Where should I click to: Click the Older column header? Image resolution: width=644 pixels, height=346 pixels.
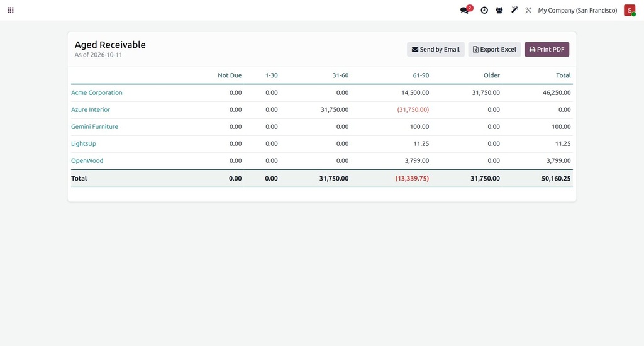[x=492, y=75]
